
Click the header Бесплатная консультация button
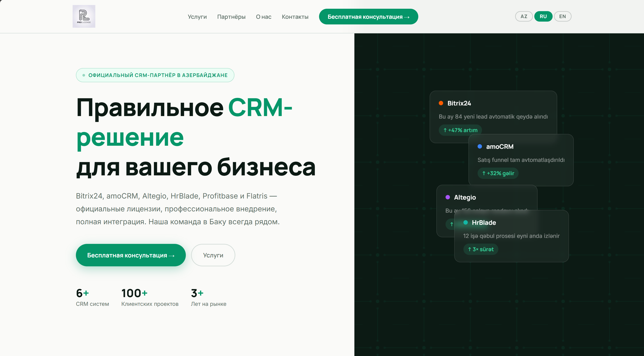pos(368,17)
